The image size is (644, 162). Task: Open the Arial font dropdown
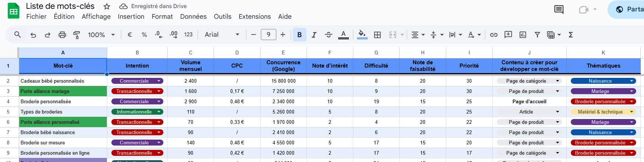point(222,35)
